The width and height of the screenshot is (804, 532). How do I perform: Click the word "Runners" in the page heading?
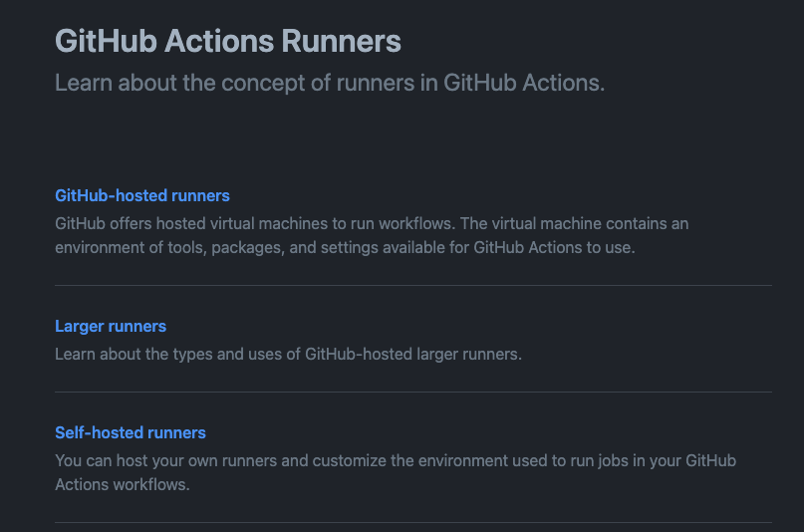[342, 42]
